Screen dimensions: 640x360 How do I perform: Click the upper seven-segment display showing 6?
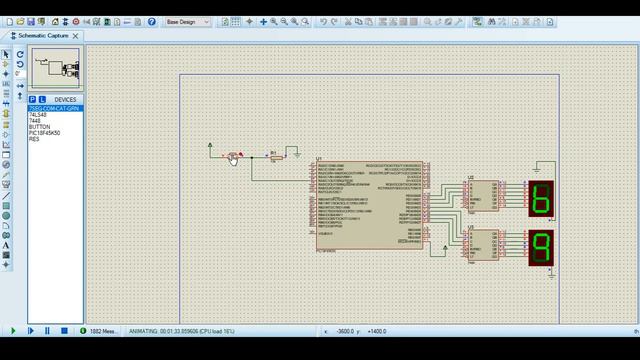coord(541,199)
